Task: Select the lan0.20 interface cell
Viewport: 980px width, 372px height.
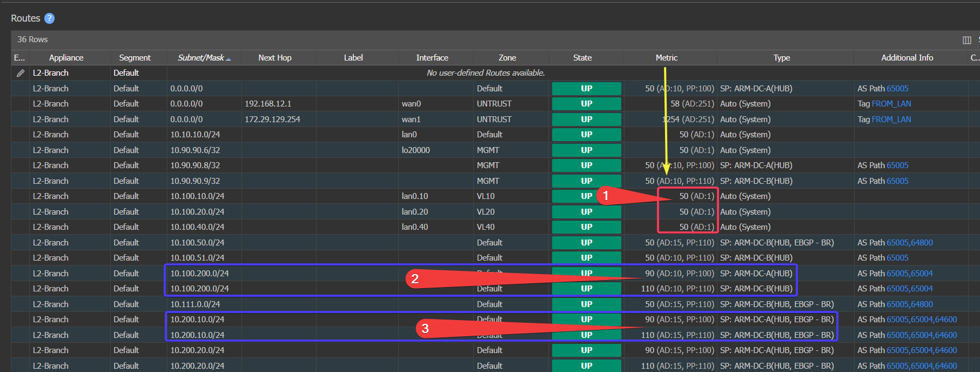Action: click(436, 212)
